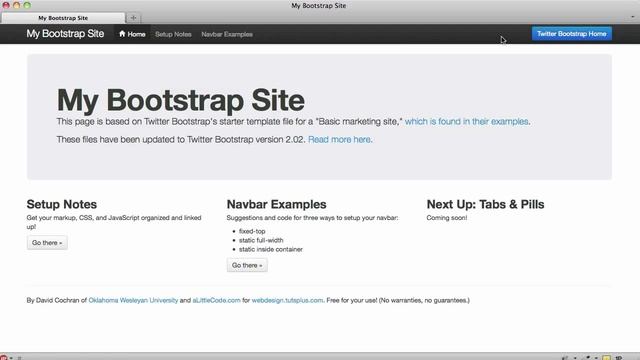
Task: Click the Home house icon in navbar
Action: [122, 34]
